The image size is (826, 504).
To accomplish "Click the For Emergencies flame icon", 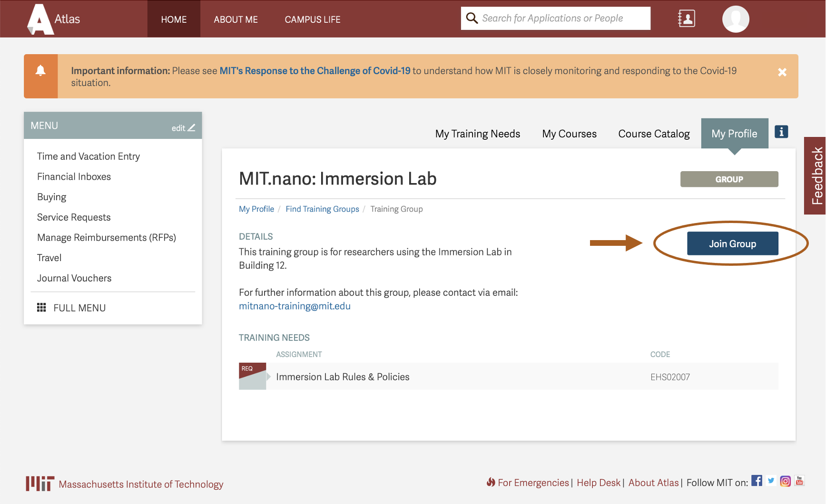I will (x=491, y=482).
